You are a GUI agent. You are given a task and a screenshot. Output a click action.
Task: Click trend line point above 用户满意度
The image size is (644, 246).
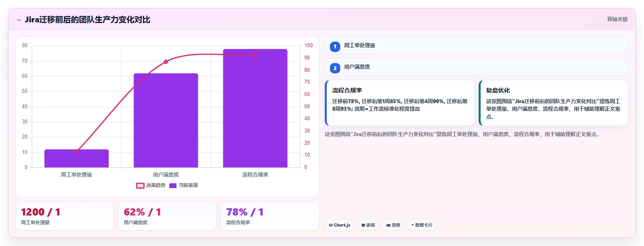click(x=166, y=61)
